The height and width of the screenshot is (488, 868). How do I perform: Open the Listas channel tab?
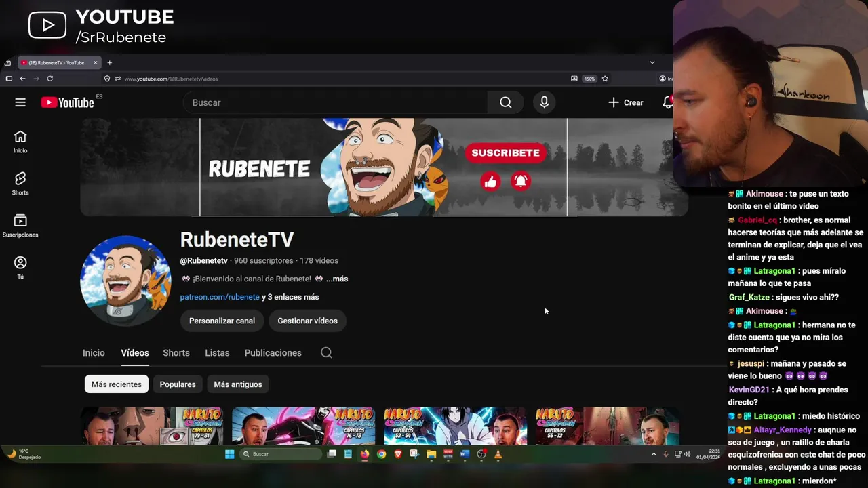click(x=217, y=353)
